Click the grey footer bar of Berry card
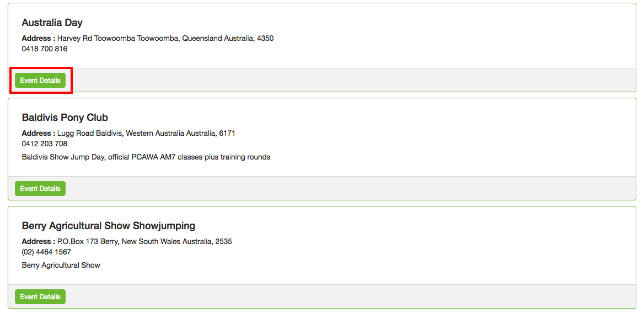Image resolution: width=644 pixels, height=313 pixels. point(353,297)
